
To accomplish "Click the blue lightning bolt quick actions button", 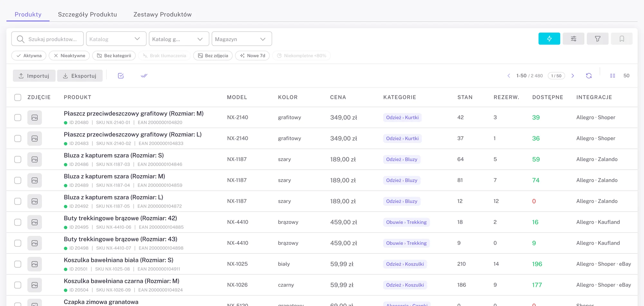I will pyautogui.click(x=549, y=39).
